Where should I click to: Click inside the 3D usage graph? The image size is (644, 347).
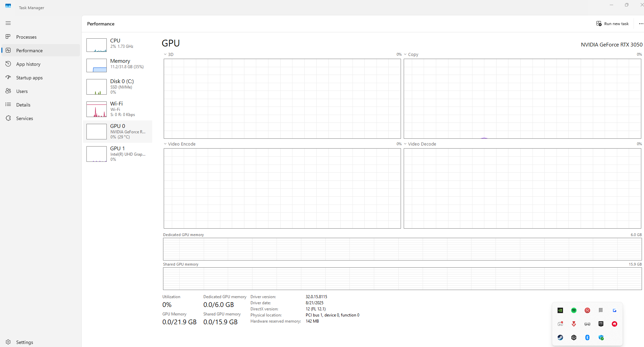[x=282, y=99]
